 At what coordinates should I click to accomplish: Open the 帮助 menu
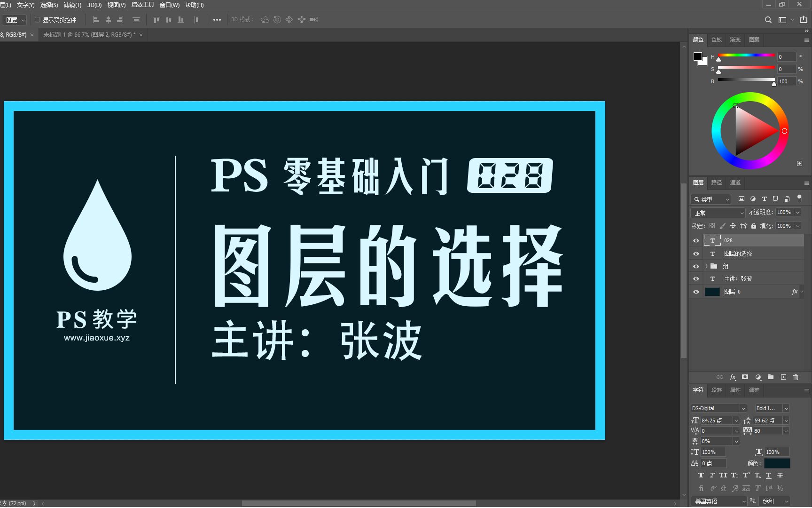pyautogui.click(x=194, y=5)
